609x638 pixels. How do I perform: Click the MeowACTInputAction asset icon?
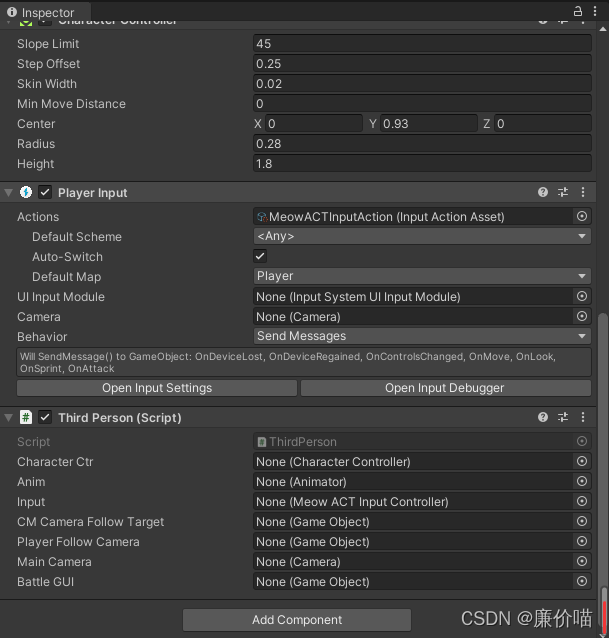(x=262, y=217)
